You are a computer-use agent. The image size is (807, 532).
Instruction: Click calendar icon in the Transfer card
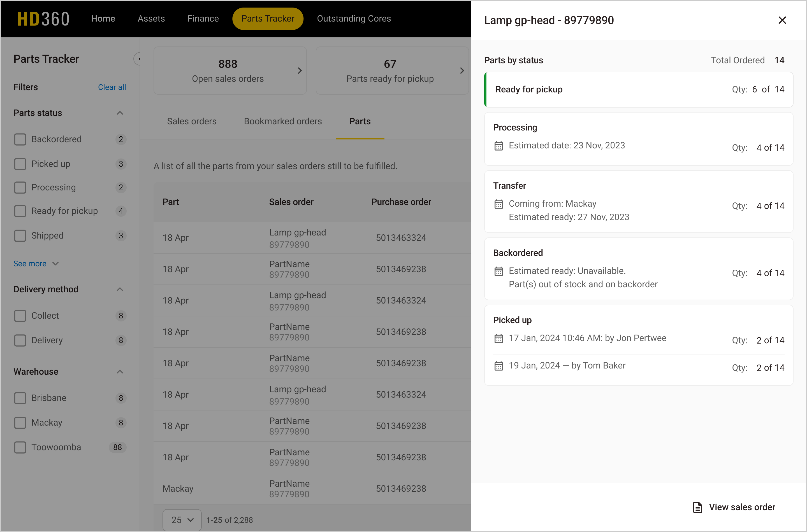(498, 204)
